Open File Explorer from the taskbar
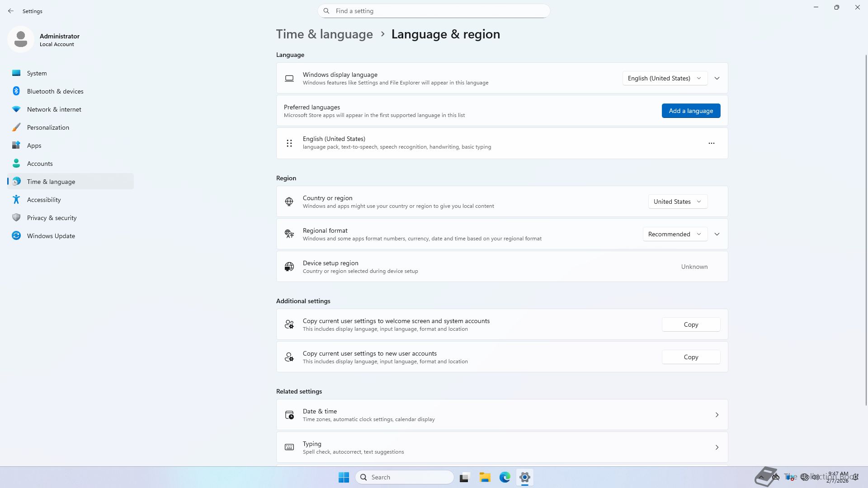The width and height of the screenshot is (868, 488). click(x=485, y=477)
